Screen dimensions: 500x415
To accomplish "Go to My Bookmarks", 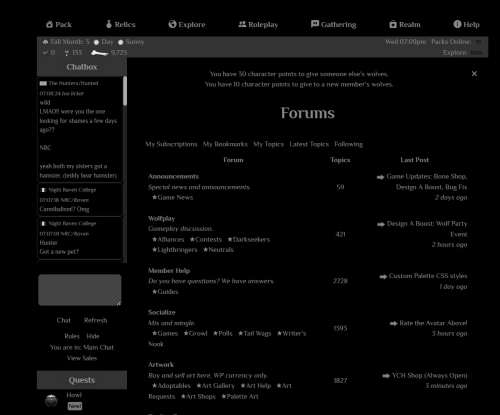I will point(225,144).
